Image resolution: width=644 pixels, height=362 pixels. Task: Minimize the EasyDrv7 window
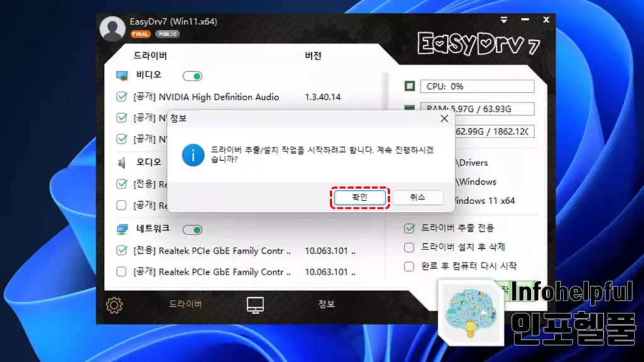click(525, 19)
